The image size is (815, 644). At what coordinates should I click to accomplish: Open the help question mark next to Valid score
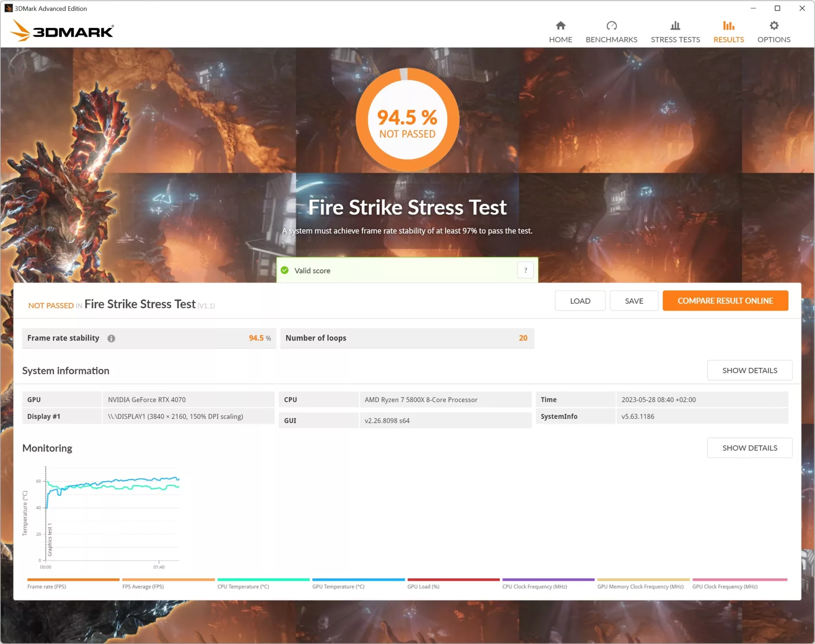click(x=525, y=270)
